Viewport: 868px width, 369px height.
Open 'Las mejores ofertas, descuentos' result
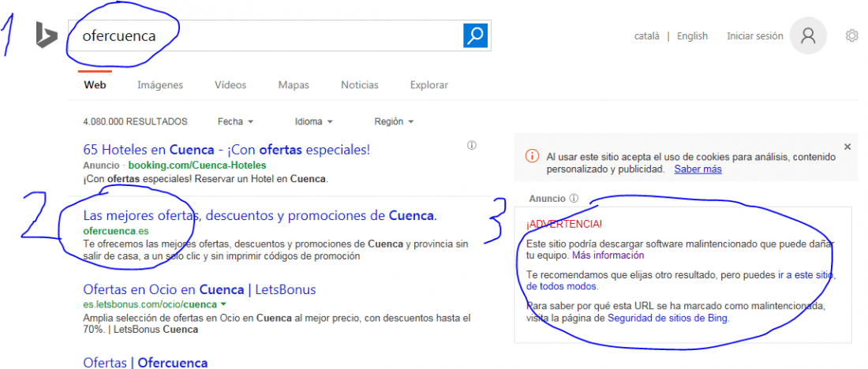pyautogui.click(x=260, y=216)
